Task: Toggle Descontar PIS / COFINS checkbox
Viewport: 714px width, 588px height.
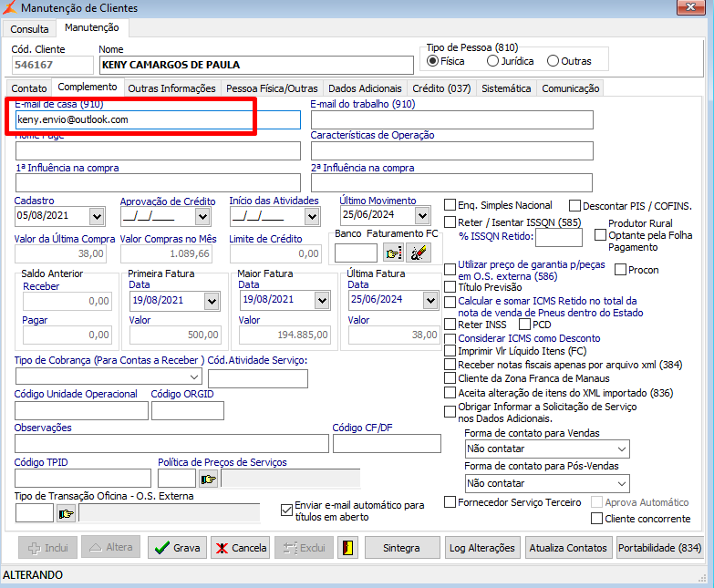Action: 574,206
